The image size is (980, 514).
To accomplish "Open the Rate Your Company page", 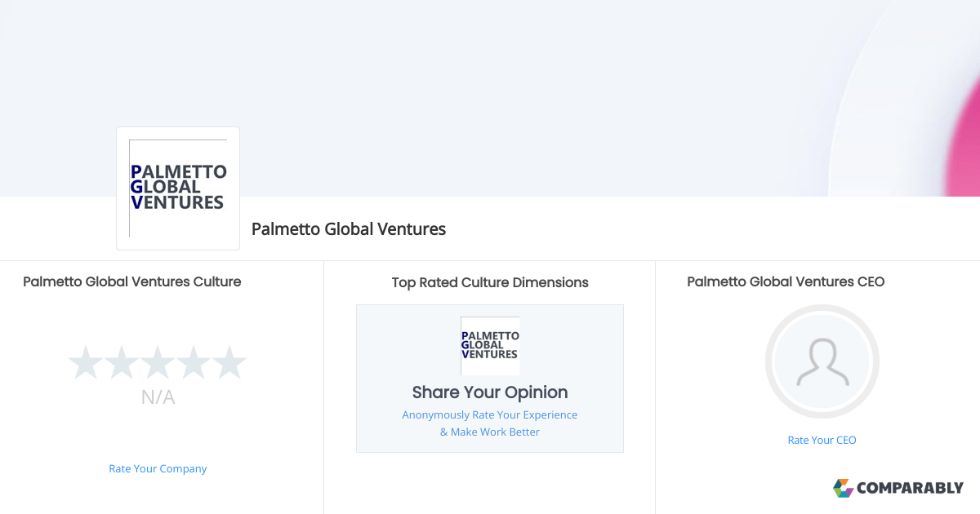I will [x=158, y=468].
